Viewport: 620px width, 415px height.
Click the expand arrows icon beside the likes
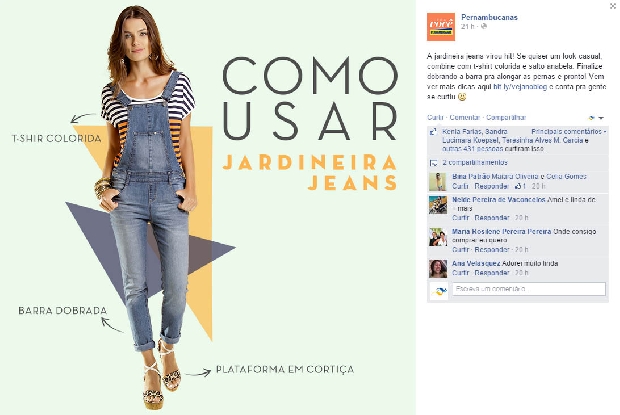(x=433, y=132)
